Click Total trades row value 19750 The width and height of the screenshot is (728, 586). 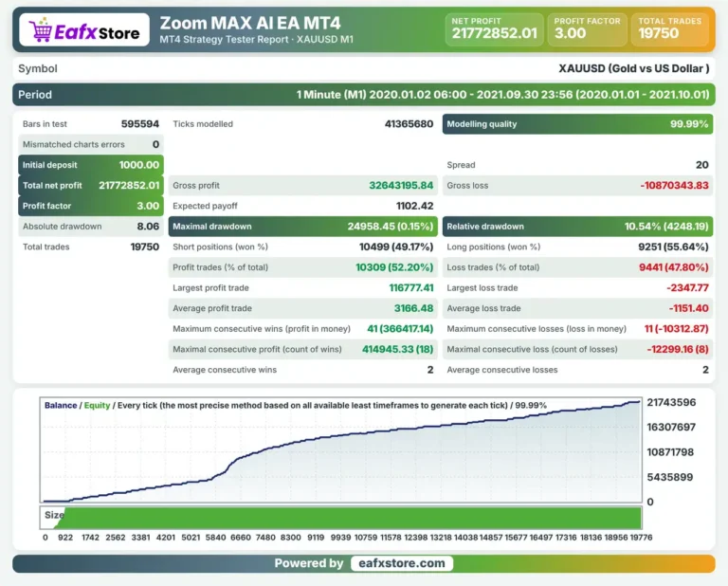[x=145, y=247]
